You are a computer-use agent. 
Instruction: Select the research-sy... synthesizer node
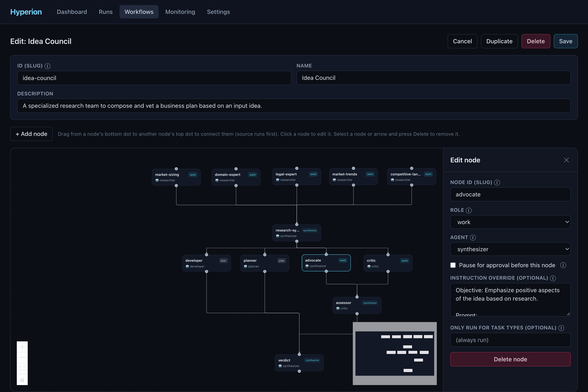coord(297,233)
